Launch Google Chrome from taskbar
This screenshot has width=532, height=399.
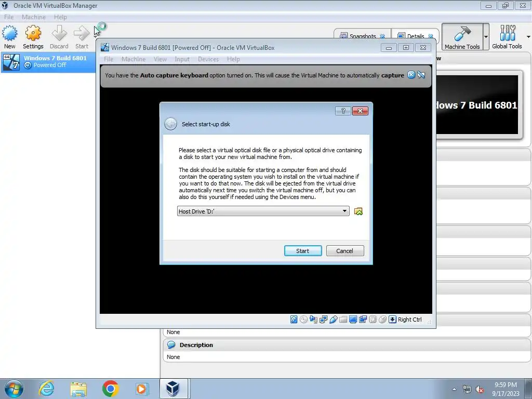coord(110,389)
